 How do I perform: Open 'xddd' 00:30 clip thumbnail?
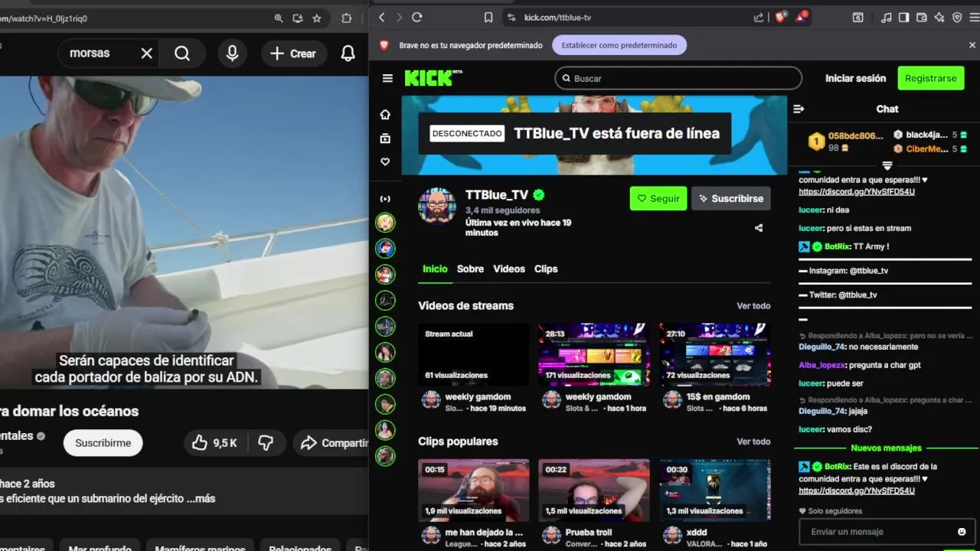point(715,490)
